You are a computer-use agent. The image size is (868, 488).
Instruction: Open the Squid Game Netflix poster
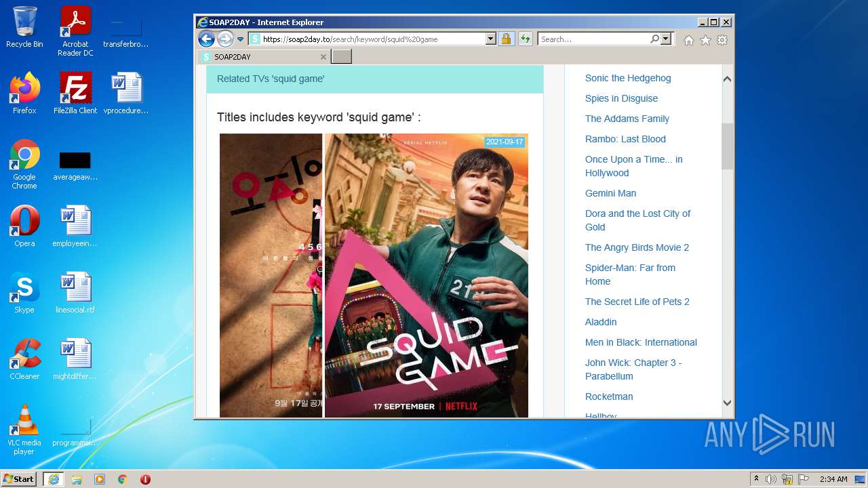[427, 275]
